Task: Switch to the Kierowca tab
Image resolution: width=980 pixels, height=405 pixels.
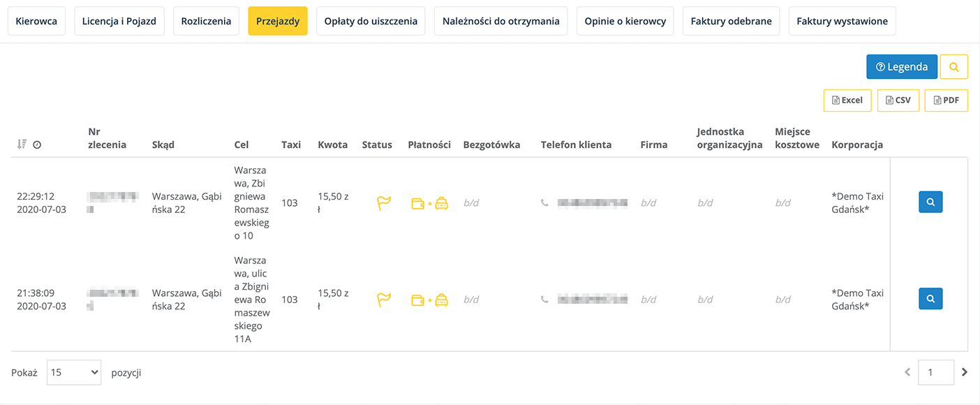Action: tap(36, 21)
